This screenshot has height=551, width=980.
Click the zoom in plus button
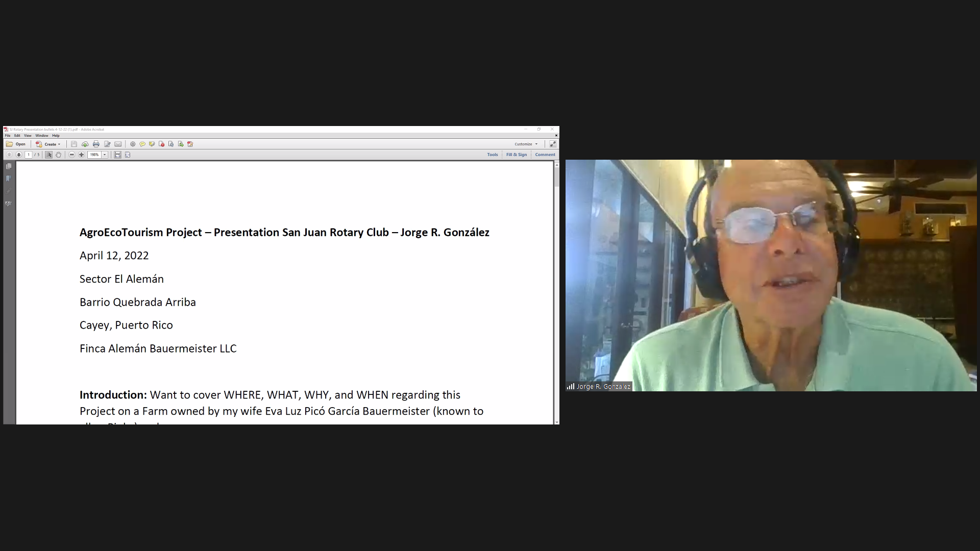(x=81, y=155)
